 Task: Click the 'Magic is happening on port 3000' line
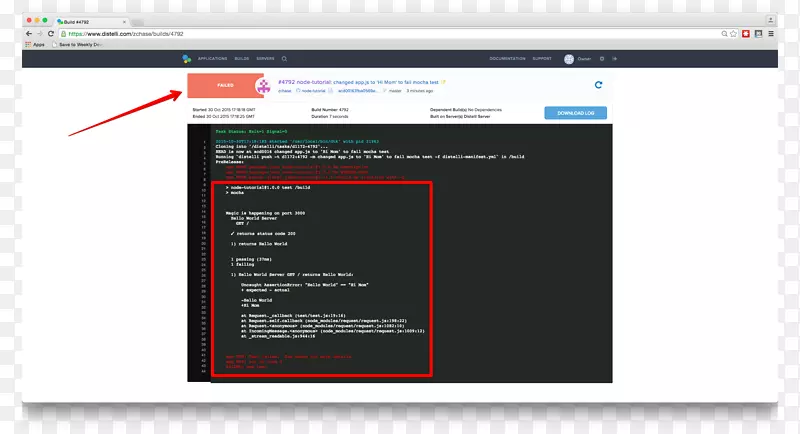click(265, 213)
